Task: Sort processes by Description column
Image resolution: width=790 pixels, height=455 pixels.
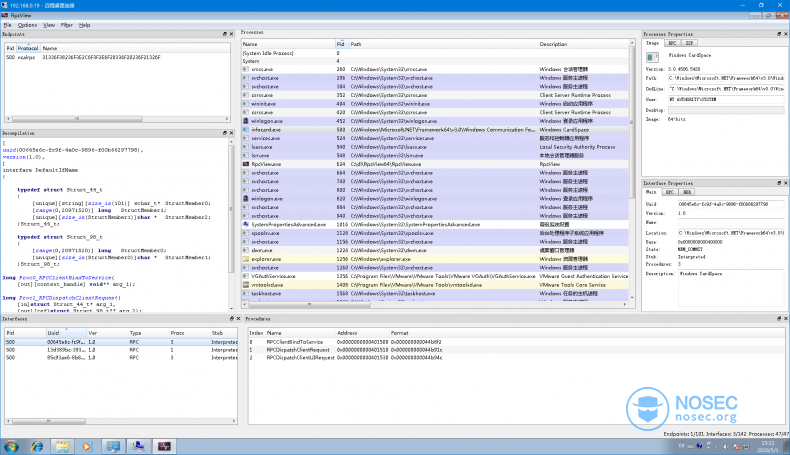Action: [x=583, y=44]
